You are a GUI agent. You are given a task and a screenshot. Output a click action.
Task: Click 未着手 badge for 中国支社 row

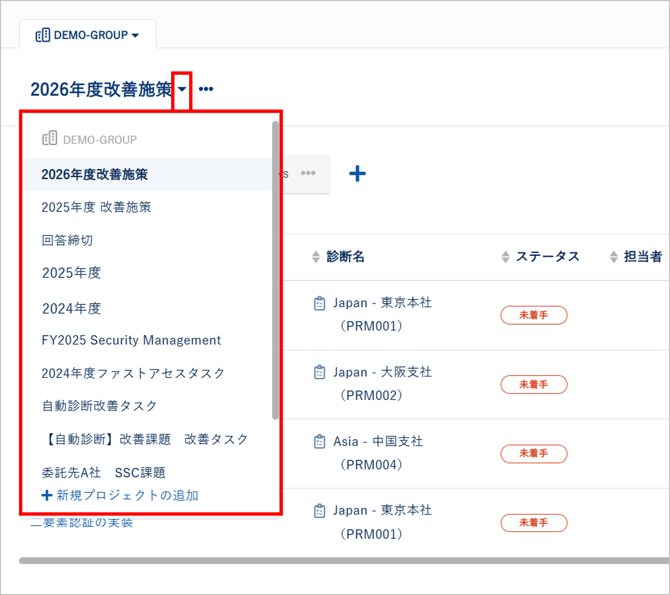pos(534,454)
